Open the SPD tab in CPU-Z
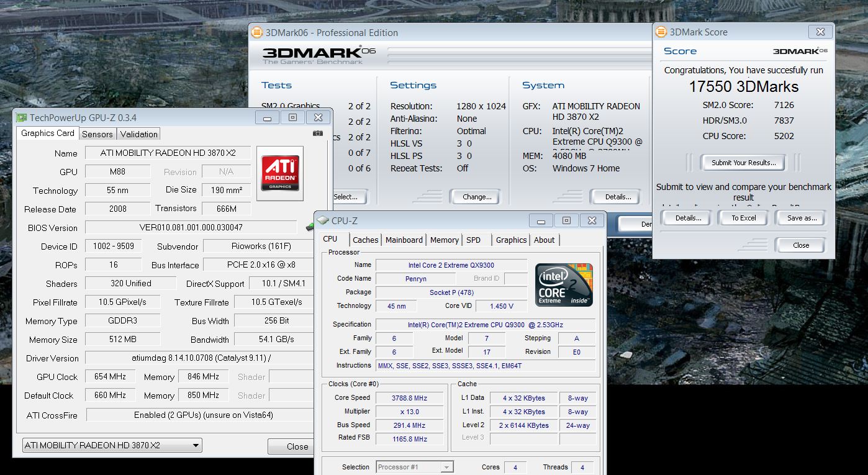 [x=473, y=240]
